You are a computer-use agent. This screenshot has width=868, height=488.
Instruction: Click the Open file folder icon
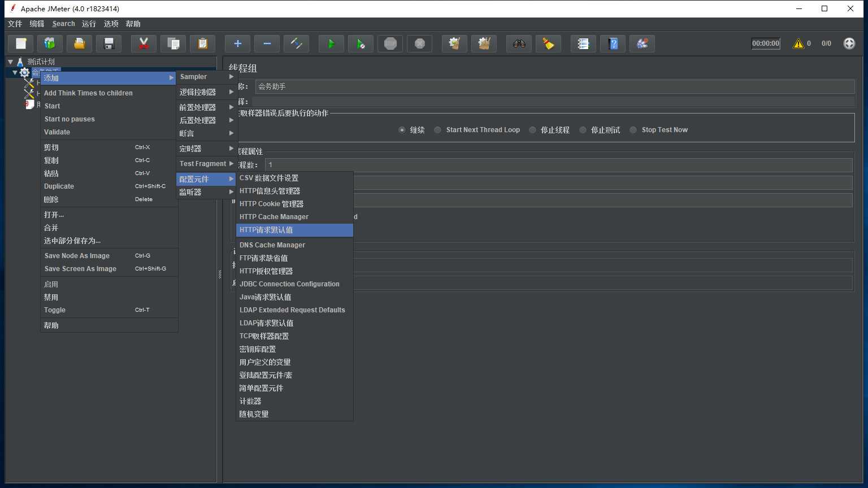coord(80,43)
